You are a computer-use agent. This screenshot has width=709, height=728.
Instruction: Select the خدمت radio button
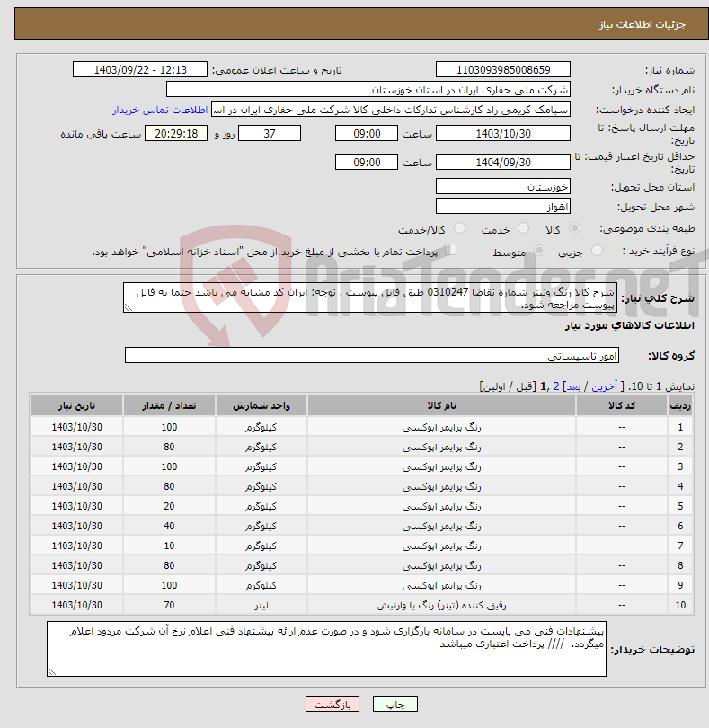point(523,228)
